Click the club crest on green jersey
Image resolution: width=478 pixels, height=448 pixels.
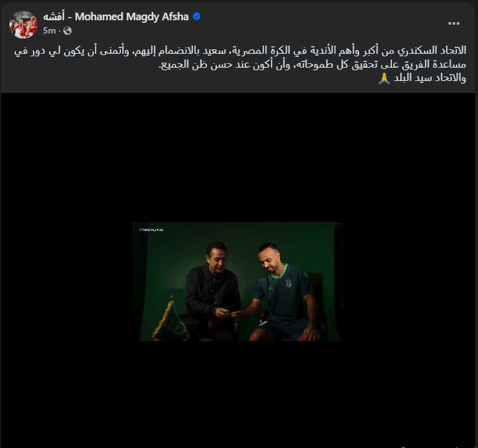click(x=289, y=282)
